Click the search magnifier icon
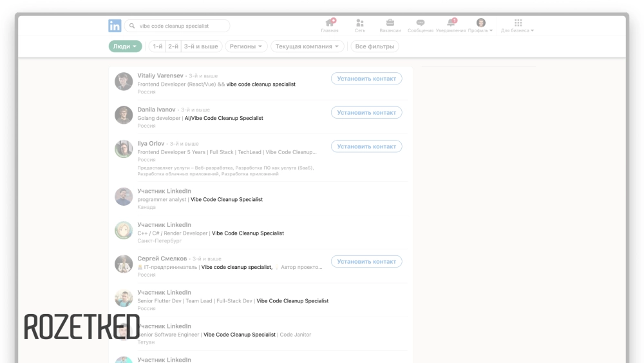This screenshot has width=644, height=363. coord(132,26)
